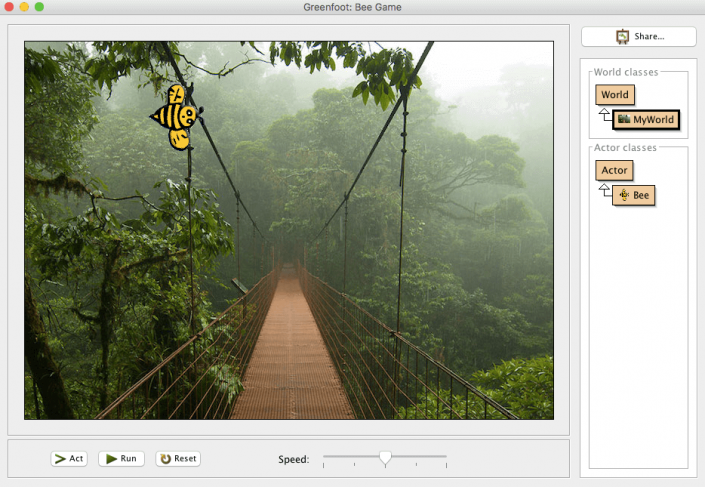Click the small bee icon in Bee class
The image size is (705, 487).
point(624,195)
